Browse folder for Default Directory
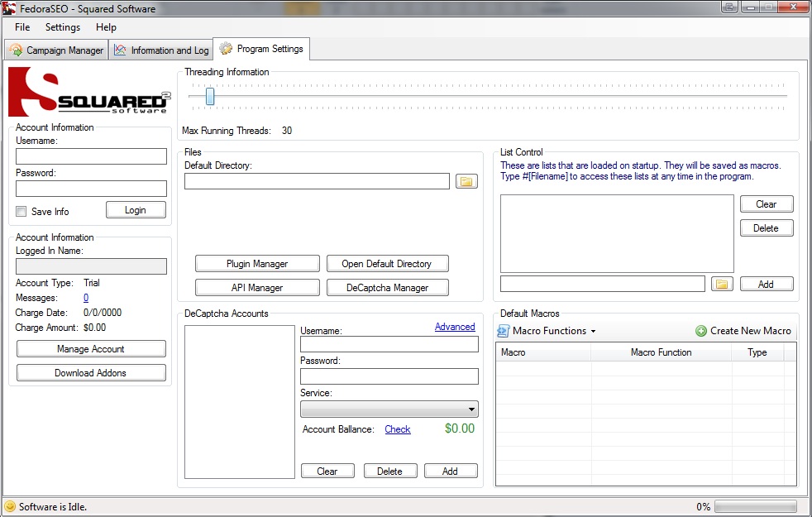The width and height of the screenshot is (812, 517). click(x=466, y=181)
